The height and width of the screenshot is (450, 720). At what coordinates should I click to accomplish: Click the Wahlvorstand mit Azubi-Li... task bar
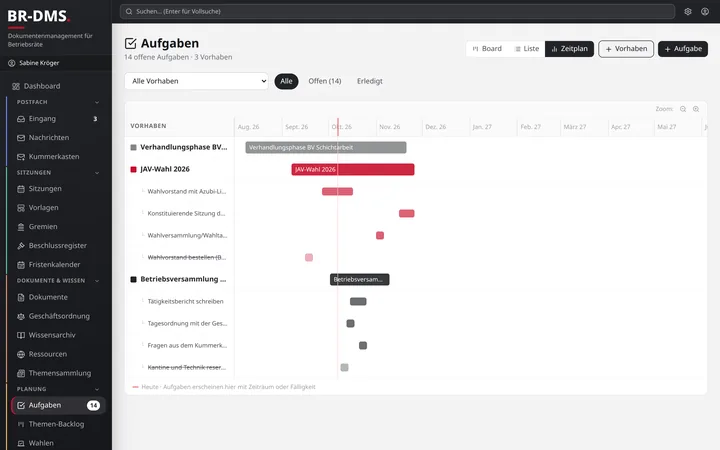pos(338,191)
